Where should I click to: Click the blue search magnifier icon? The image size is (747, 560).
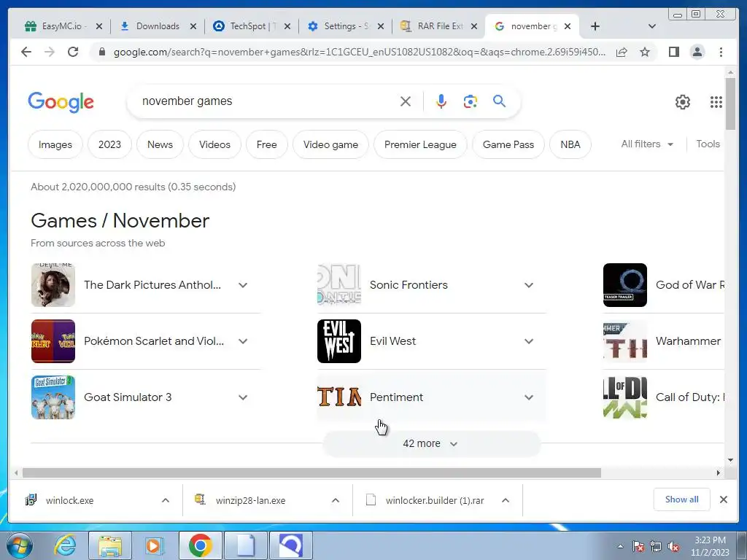coord(499,101)
